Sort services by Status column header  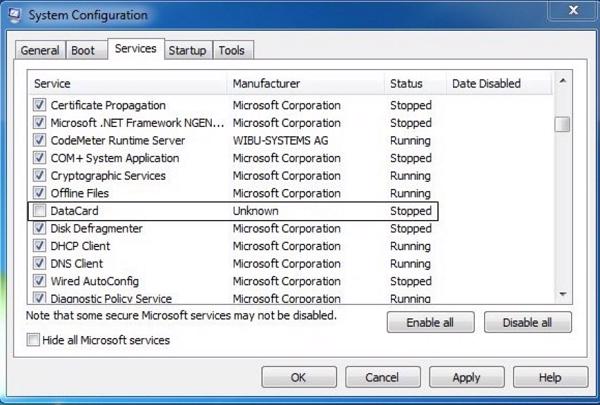[x=406, y=84]
